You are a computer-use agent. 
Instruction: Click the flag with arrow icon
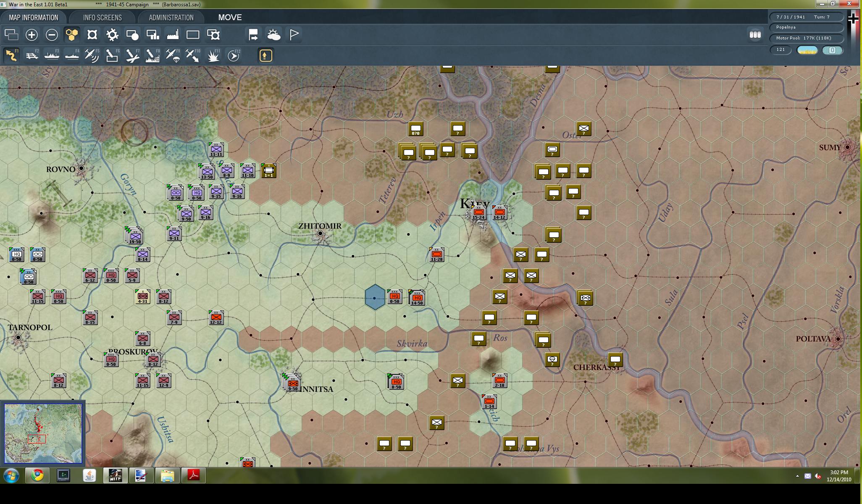253,35
